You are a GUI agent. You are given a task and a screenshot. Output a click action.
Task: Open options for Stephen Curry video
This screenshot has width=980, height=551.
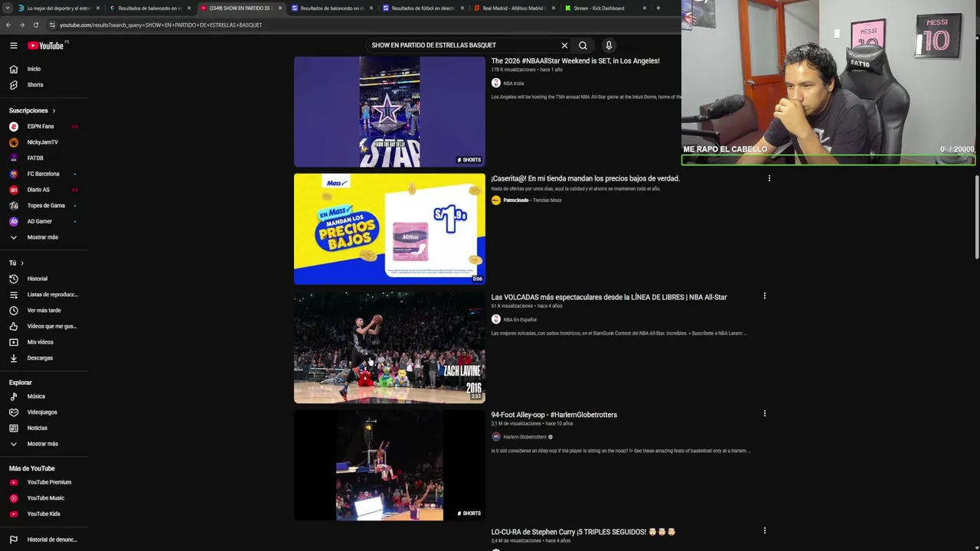(x=764, y=530)
